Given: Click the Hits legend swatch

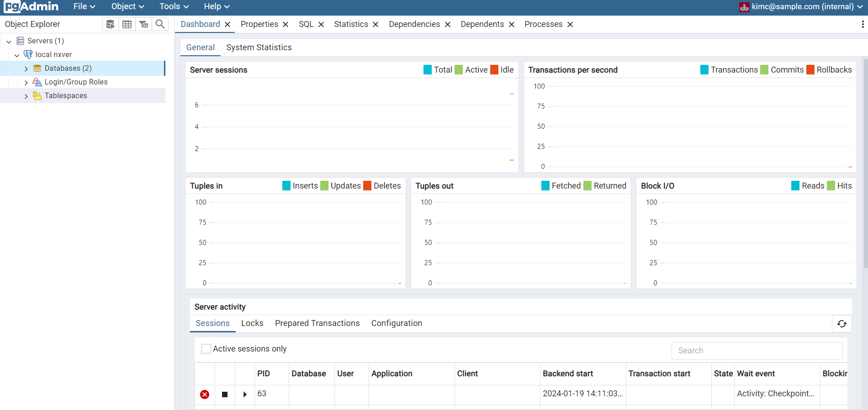Looking at the screenshot, I should [x=831, y=186].
